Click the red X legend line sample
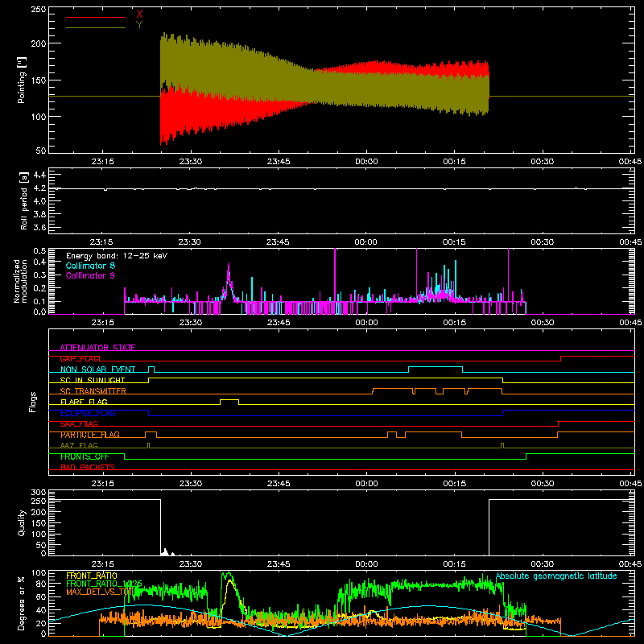The height and width of the screenshot is (644, 644). tap(96, 17)
